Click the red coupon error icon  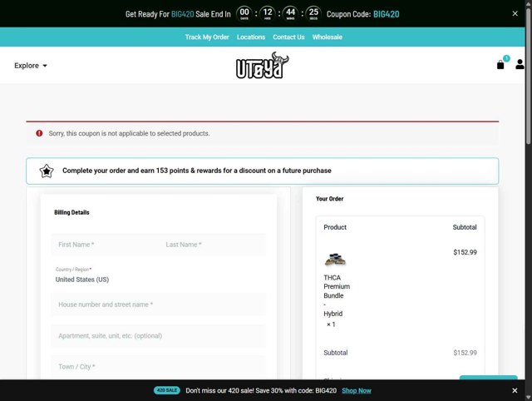[x=39, y=133]
